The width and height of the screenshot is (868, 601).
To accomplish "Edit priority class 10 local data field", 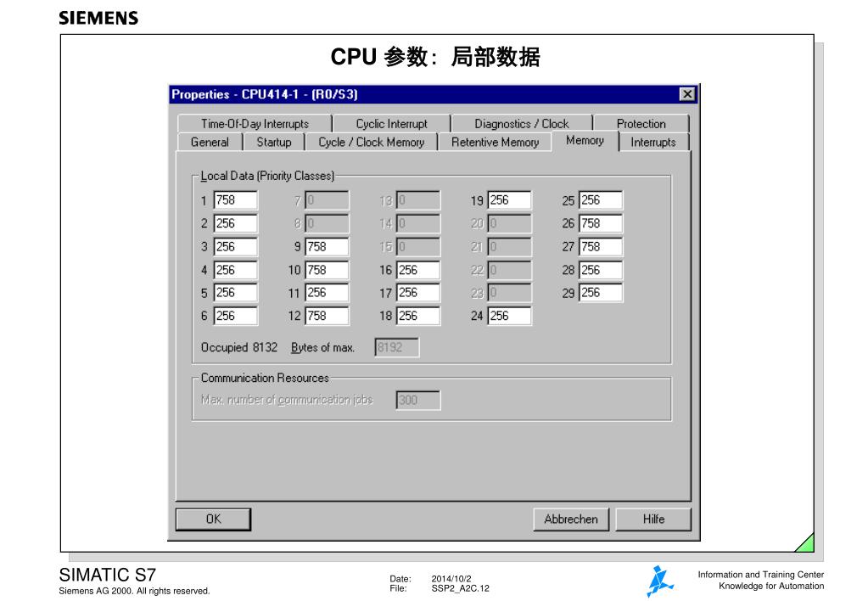I will [x=327, y=270].
